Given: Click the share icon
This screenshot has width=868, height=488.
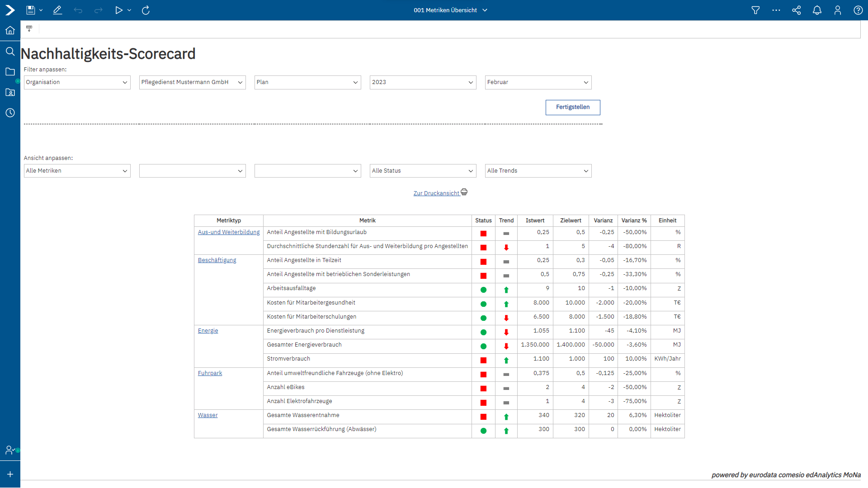Looking at the screenshot, I should (797, 10).
